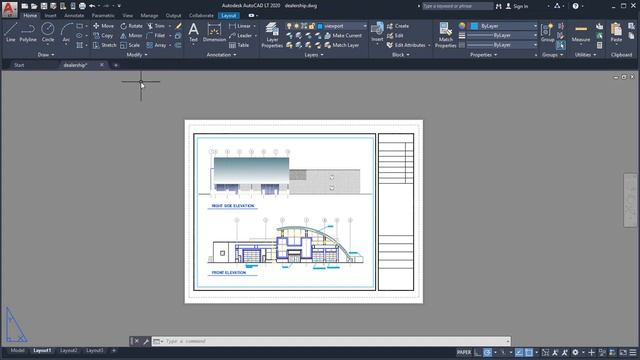Click the Sign In button
Image resolution: width=640 pixels, height=360 pixels.
click(x=517, y=6)
